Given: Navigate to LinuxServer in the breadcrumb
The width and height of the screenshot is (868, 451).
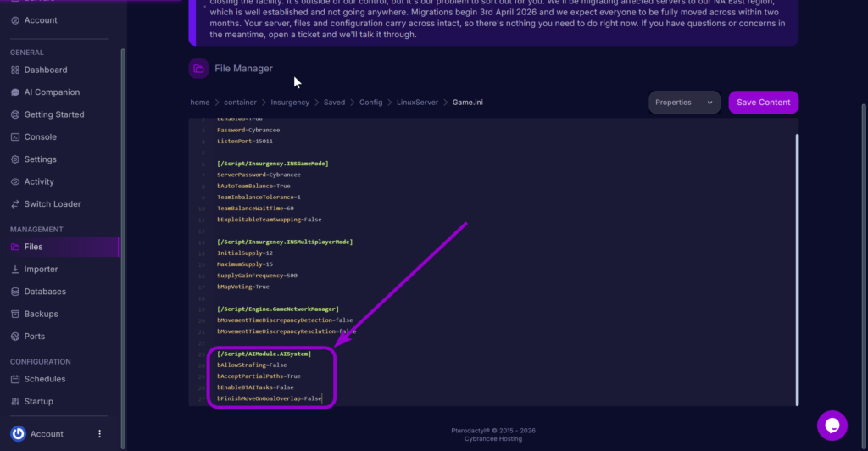Looking at the screenshot, I should pos(417,103).
